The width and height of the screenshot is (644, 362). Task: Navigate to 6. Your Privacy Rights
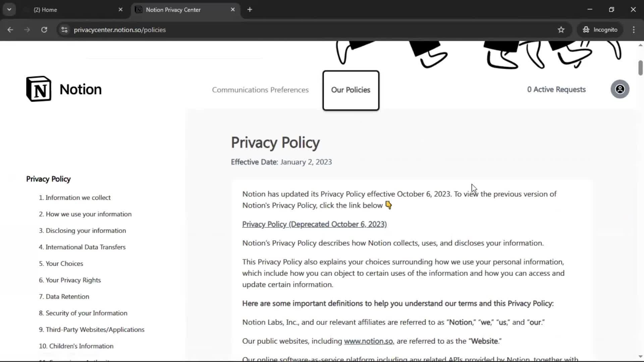pos(70,280)
